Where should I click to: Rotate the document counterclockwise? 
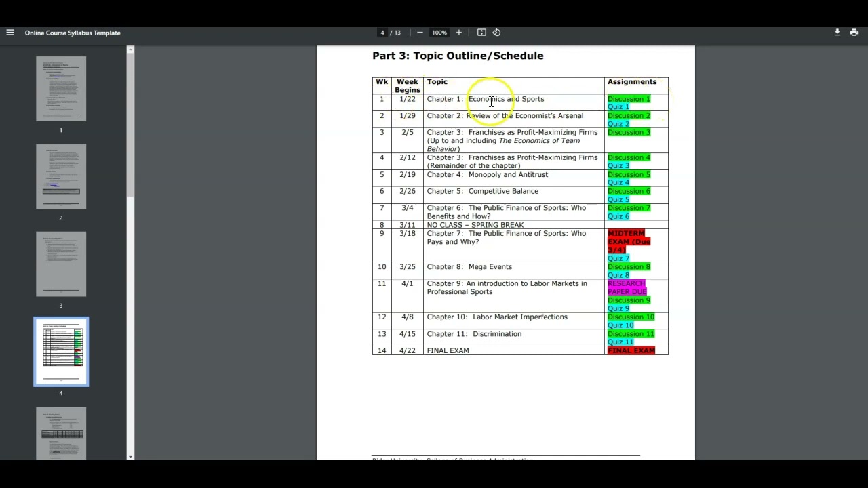tap(496, 33)
